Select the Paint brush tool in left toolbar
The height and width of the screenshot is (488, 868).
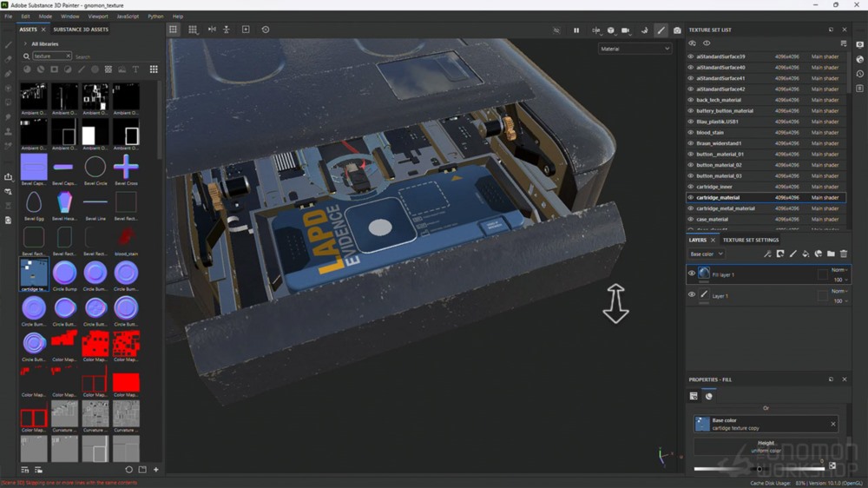click(9, 45)
